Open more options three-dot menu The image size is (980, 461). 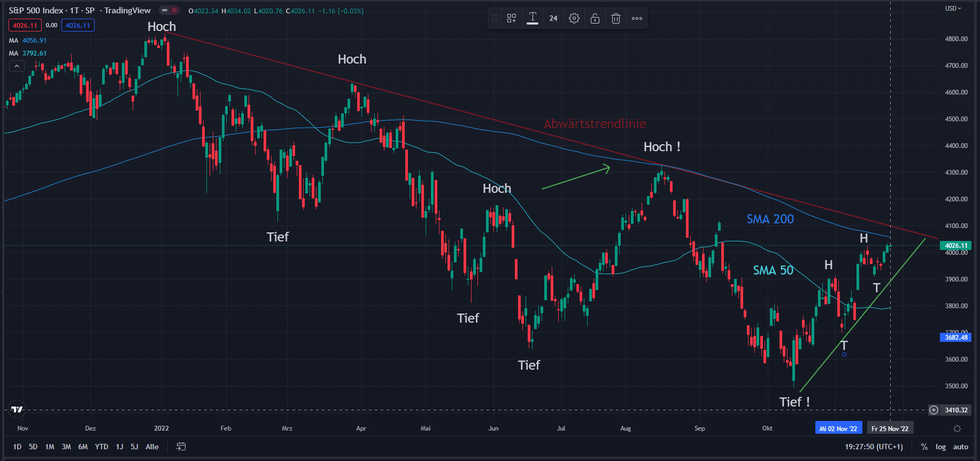tap(637, 19)
